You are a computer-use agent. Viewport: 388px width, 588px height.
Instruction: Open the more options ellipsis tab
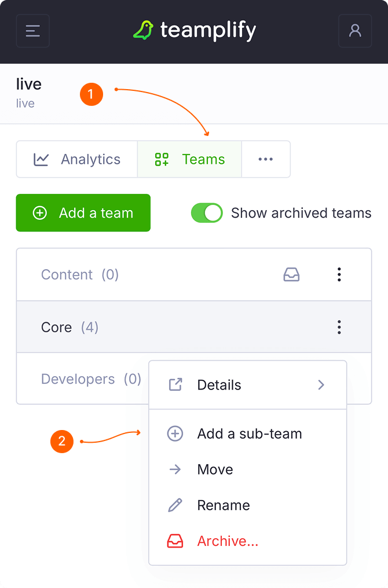[266, 159]
